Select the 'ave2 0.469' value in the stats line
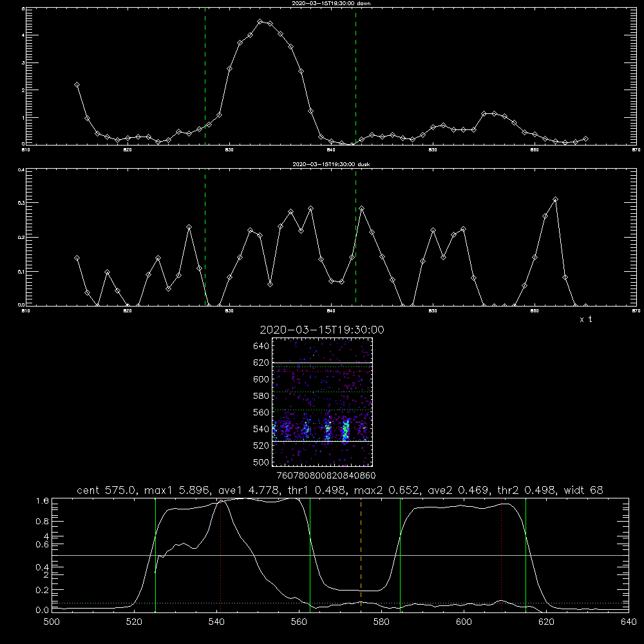 pyautogui.click(x=459, y=490)
